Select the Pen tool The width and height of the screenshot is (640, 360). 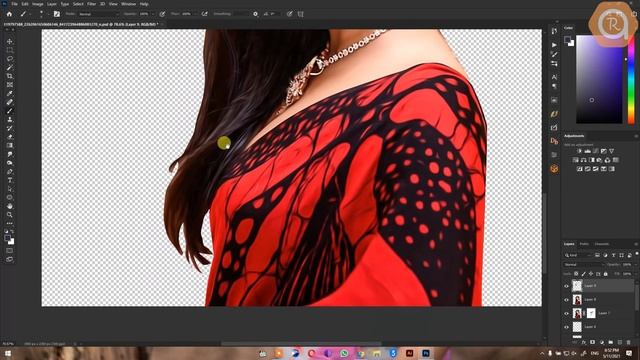point(9,171)
